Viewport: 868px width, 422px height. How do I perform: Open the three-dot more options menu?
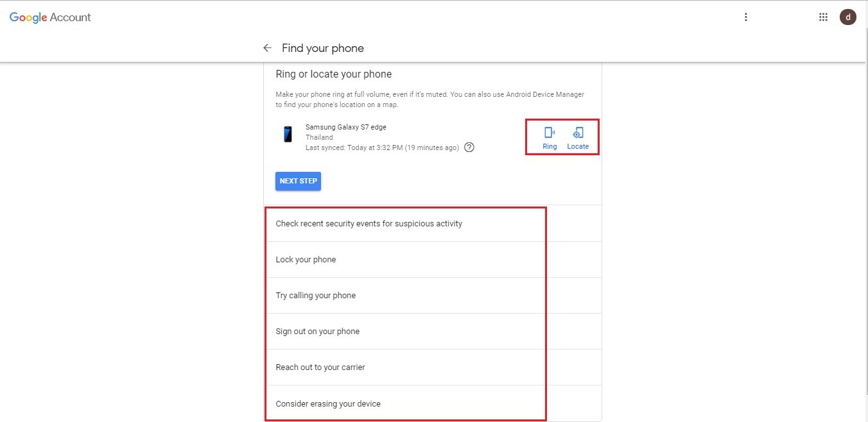click(x=746, y=17)
